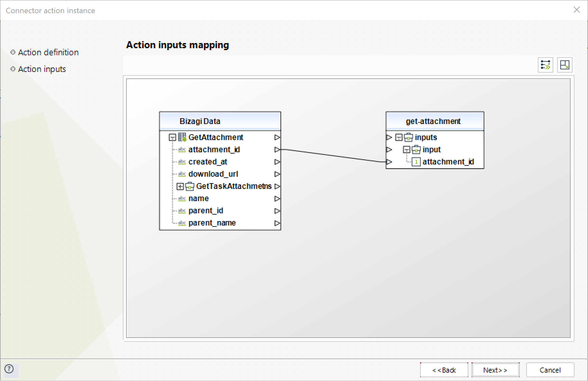Click the abc icon beside download_url
588x381 pixels.
(x=182, y=174)
